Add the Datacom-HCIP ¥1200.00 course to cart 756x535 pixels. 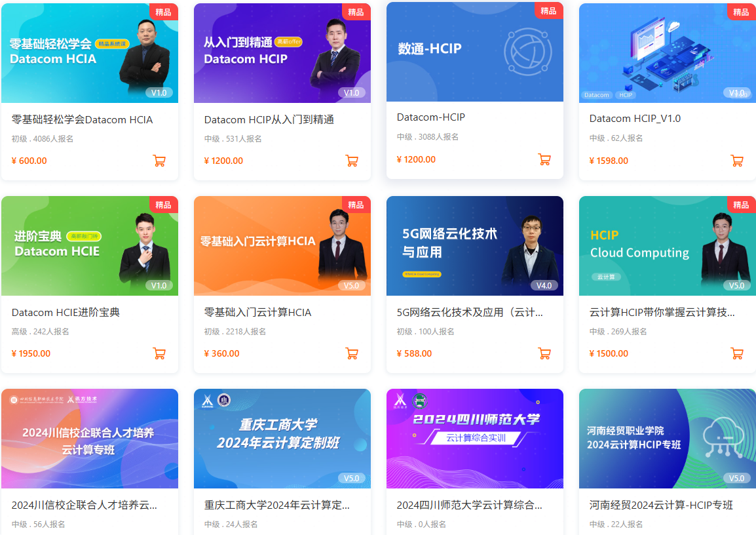tap(544, 160)
